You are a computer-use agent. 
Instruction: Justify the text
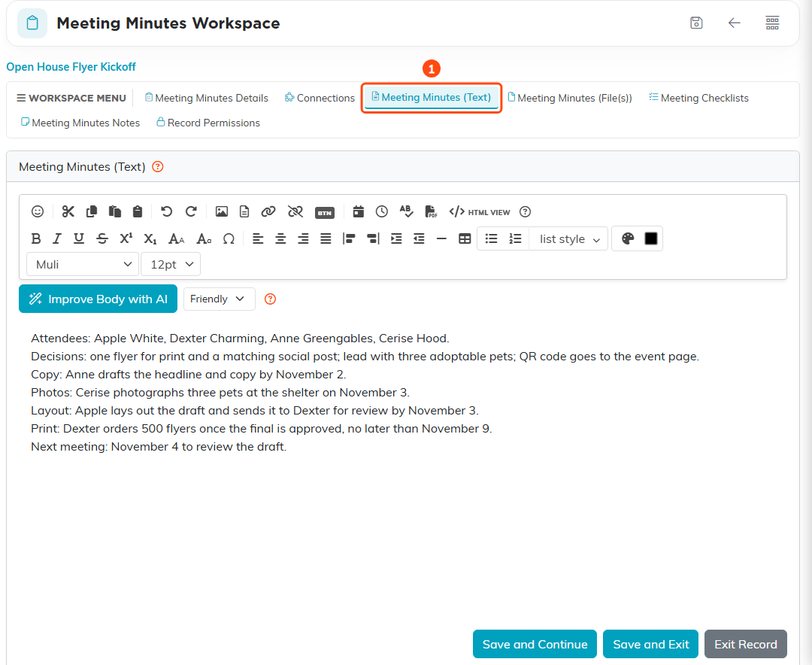(326, 238)
